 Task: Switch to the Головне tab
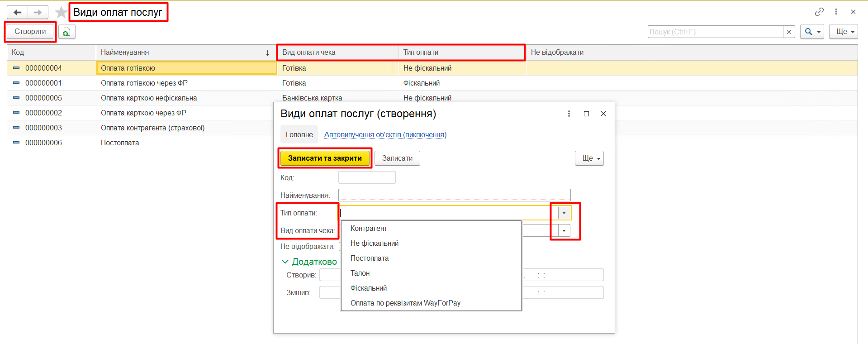[x=299, y=134]
